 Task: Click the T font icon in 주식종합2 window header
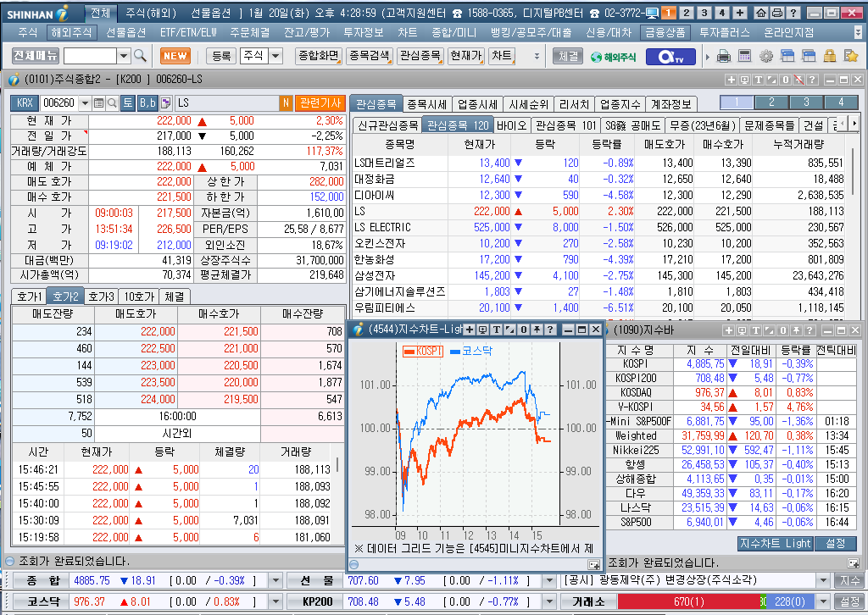pyautogui.click(x=758, y=80)
